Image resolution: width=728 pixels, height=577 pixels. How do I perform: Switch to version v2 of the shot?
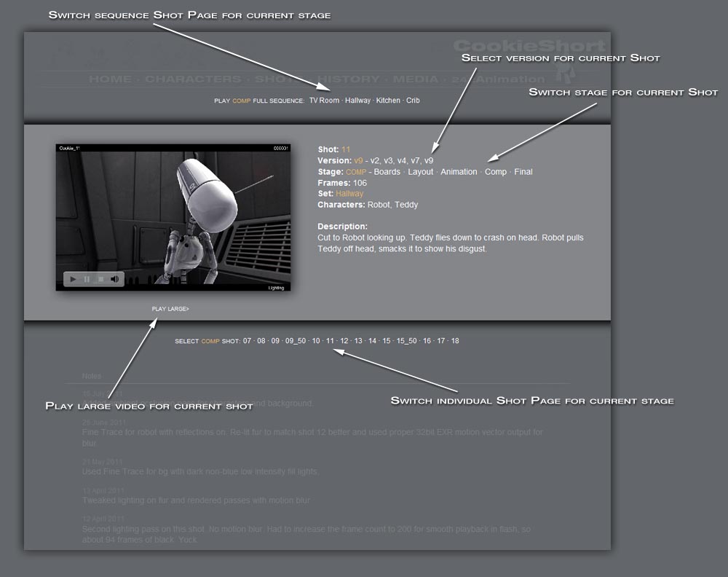[376, 161]
